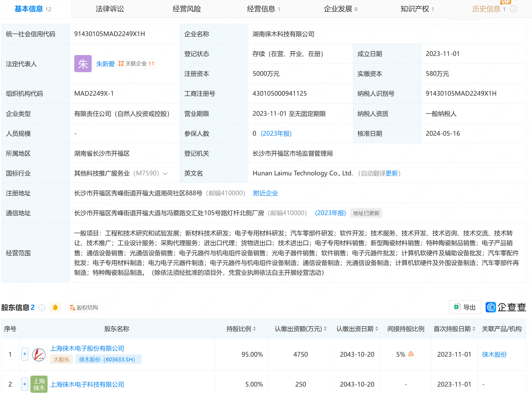Image resolution: width=532 pixels, height=393 pixels.
Task: Click the 上海徕木电子股份有限公司 company logo
Action: [x=39, y=354]
